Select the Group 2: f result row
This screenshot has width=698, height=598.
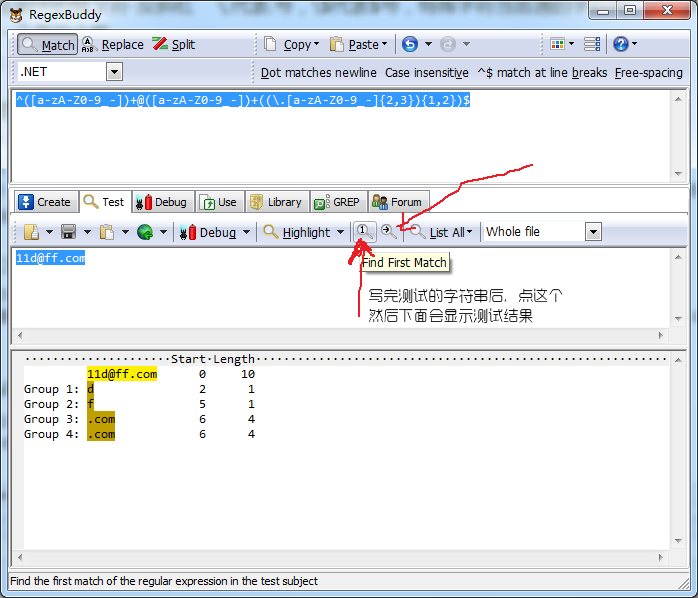click(x=139, y=404)
